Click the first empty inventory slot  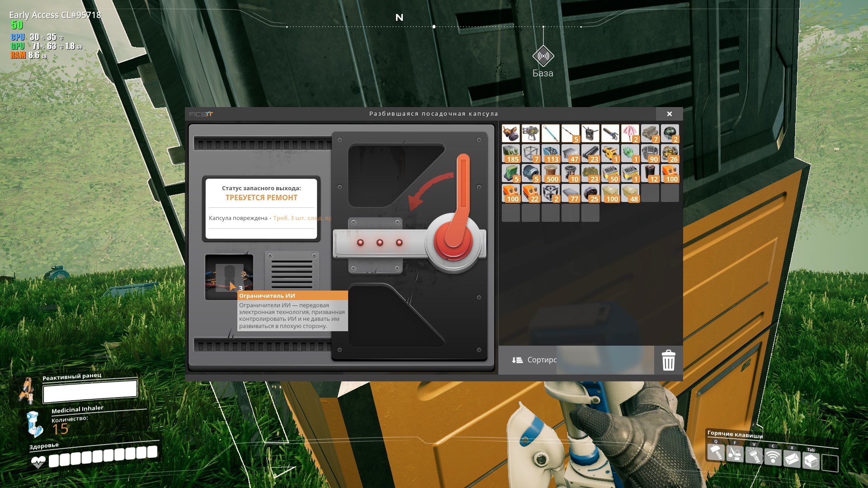coord(650,193)
